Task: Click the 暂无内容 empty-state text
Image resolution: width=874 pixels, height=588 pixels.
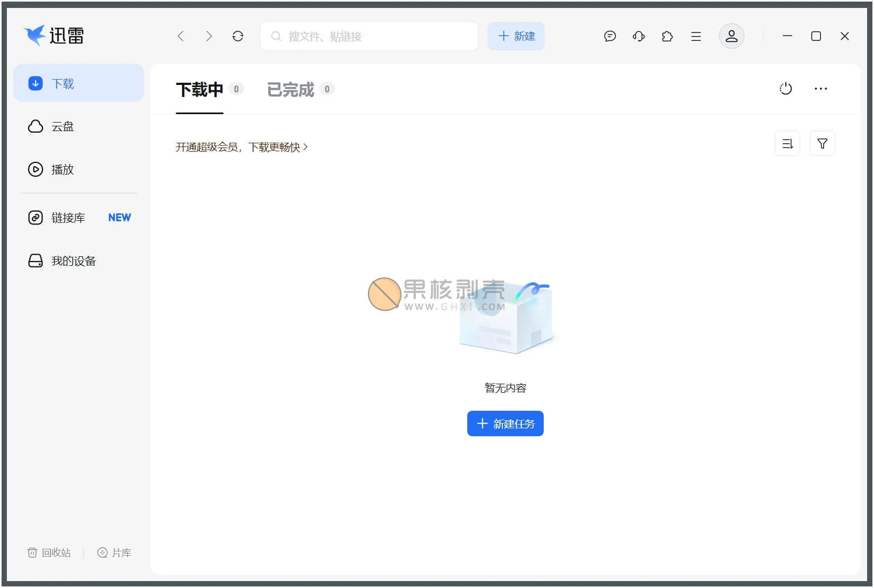Action: click(505, 388)
